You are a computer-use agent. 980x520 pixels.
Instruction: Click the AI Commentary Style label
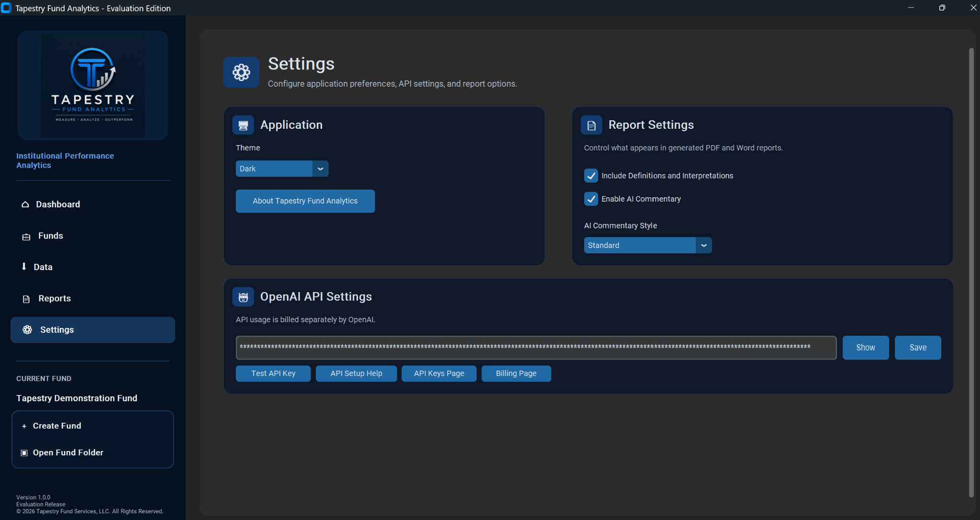point(621,226)
